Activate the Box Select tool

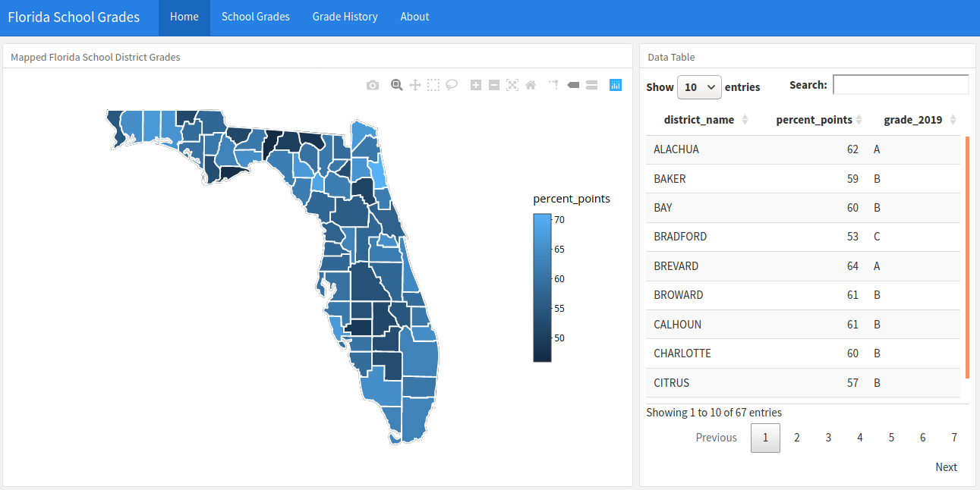tap(433, 85)
